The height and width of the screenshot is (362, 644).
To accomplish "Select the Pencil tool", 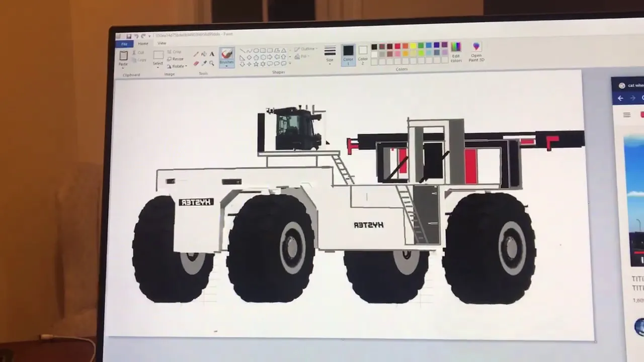I will click(x=196, y=54).
